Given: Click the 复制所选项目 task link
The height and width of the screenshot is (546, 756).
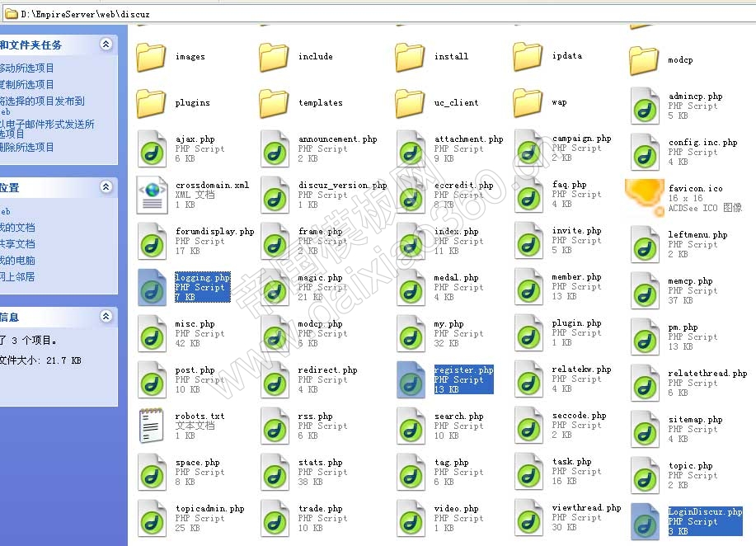Looking at the screenshot, I should [x=27, y=85].
